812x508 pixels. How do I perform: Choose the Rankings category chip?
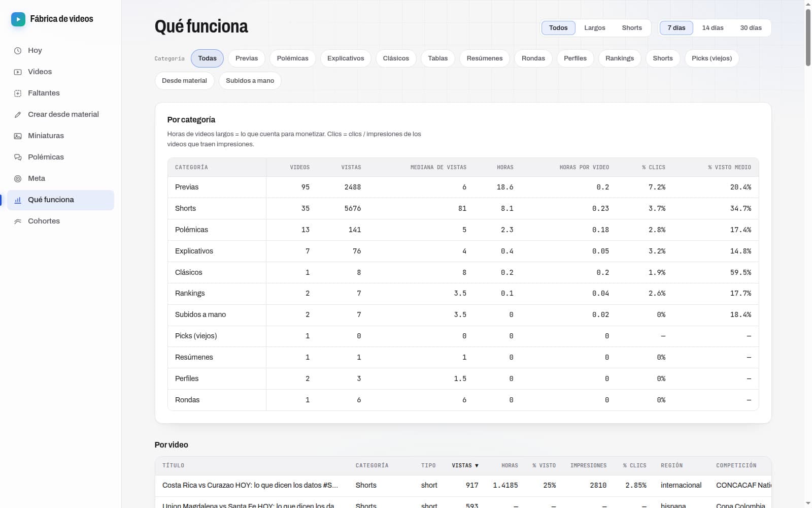click(620, 58)
